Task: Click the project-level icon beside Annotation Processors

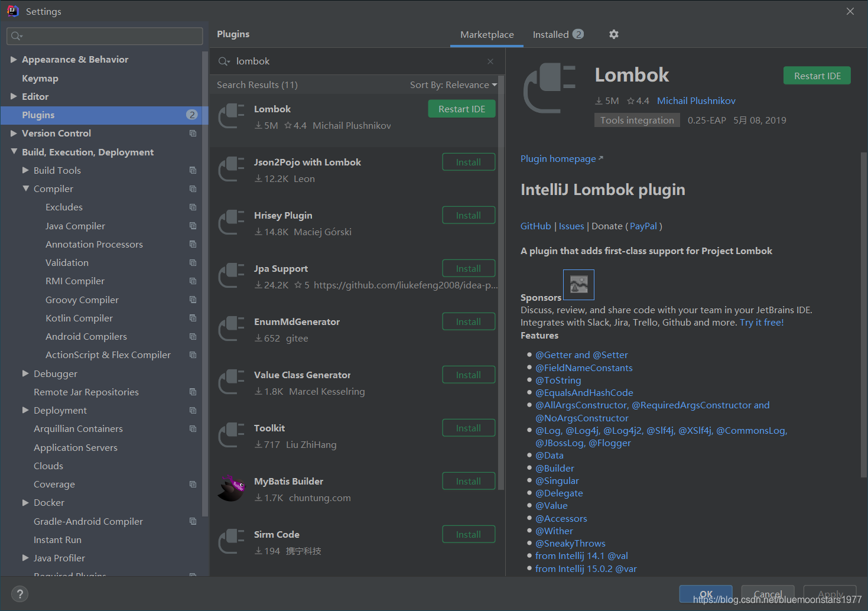Action: click(193, 244)
